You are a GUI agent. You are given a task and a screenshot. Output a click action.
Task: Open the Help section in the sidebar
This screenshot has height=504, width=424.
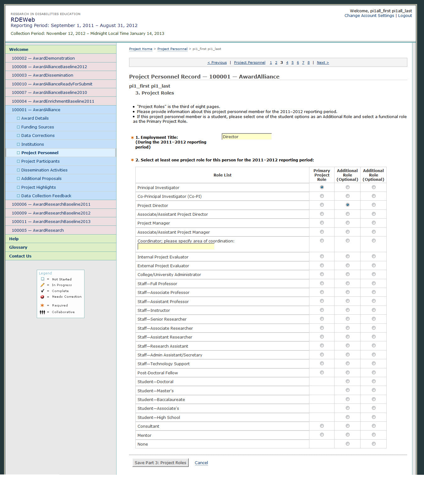click(61, 239)
